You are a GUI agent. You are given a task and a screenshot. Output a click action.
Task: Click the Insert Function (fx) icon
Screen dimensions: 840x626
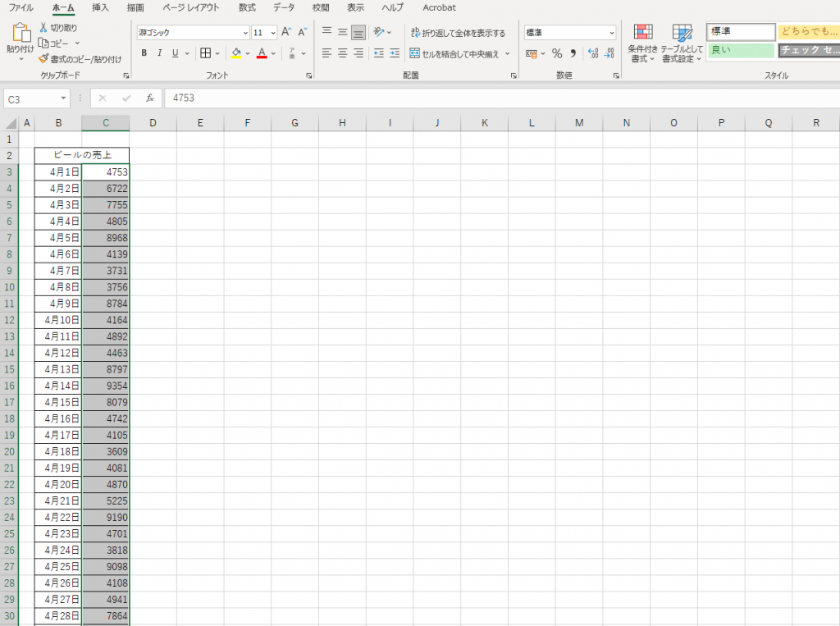click(x=150, y=98)
